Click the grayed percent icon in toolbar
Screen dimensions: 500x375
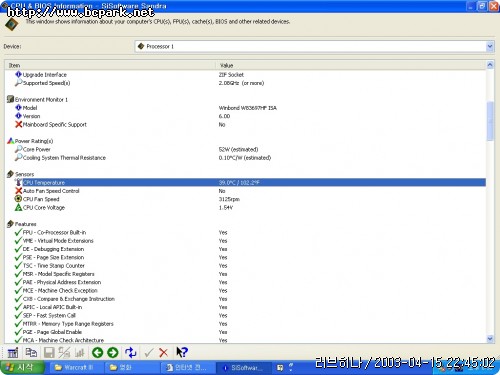coord(64,352)
